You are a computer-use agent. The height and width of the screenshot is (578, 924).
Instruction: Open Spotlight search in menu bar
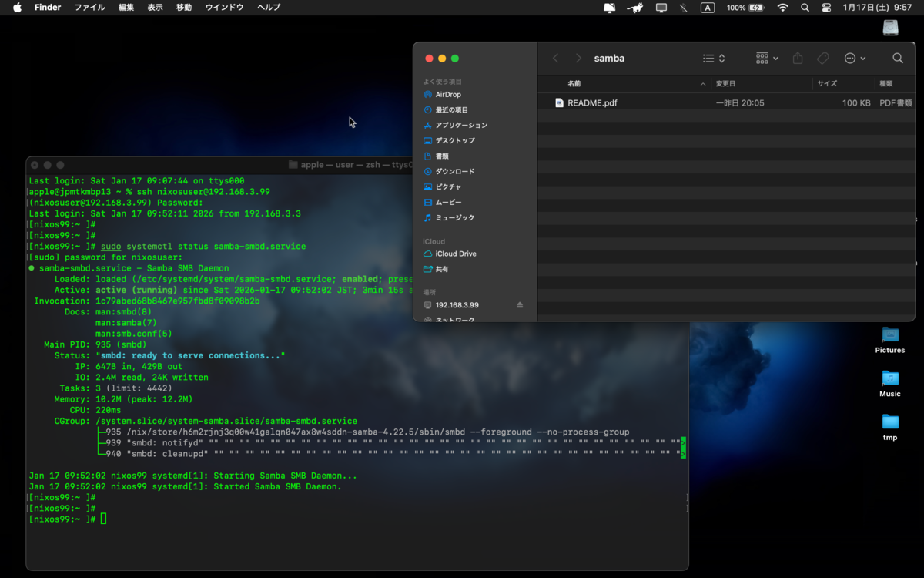[x=805, y=8]
